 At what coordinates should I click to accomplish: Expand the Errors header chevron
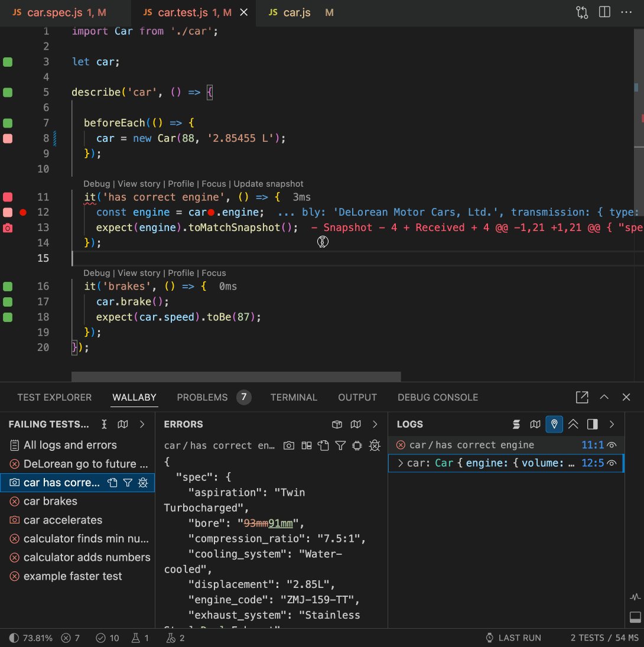pos(375,424)
